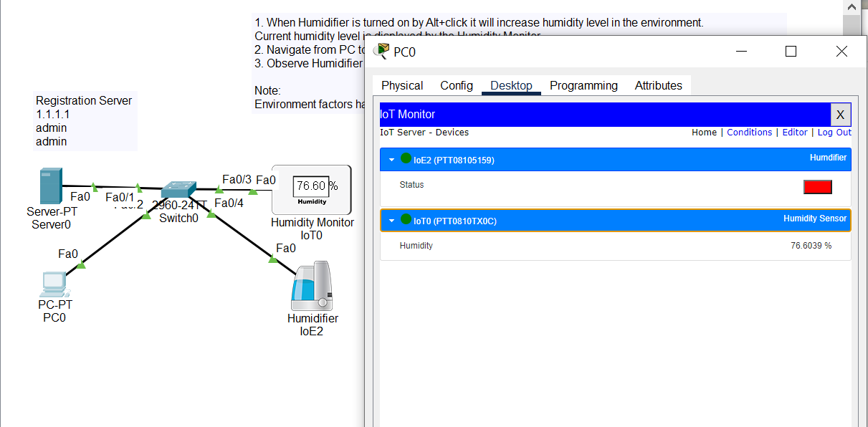Viewport: 868px width, 427px height.
Task: Open the Config tab
Action: (x=457, y=85)
